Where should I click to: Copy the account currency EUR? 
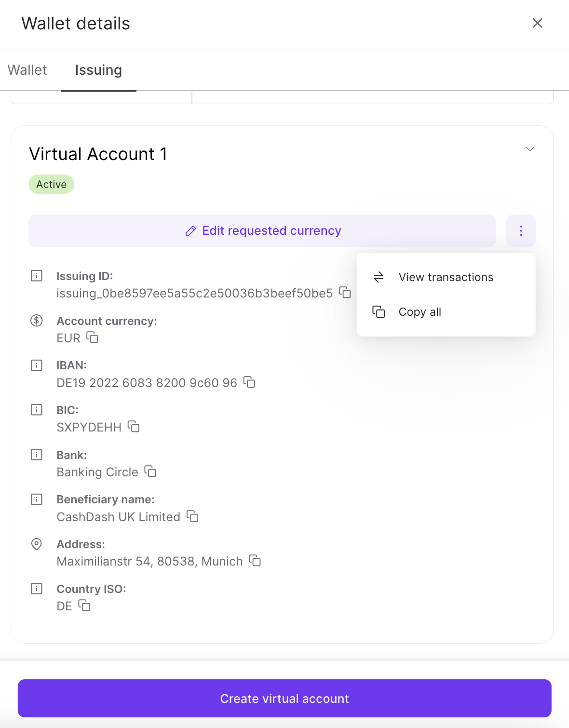(x=93, y=338)
